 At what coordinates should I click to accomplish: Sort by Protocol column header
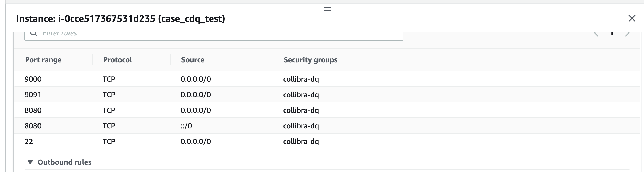point(117,60)
